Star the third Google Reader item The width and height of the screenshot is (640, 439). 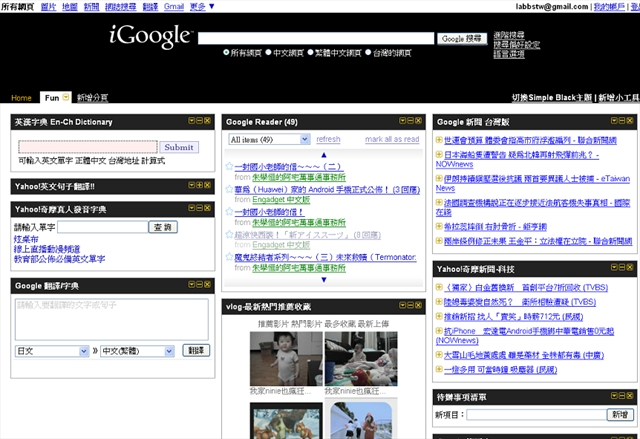pyautogui.click(x=229, y=212)
